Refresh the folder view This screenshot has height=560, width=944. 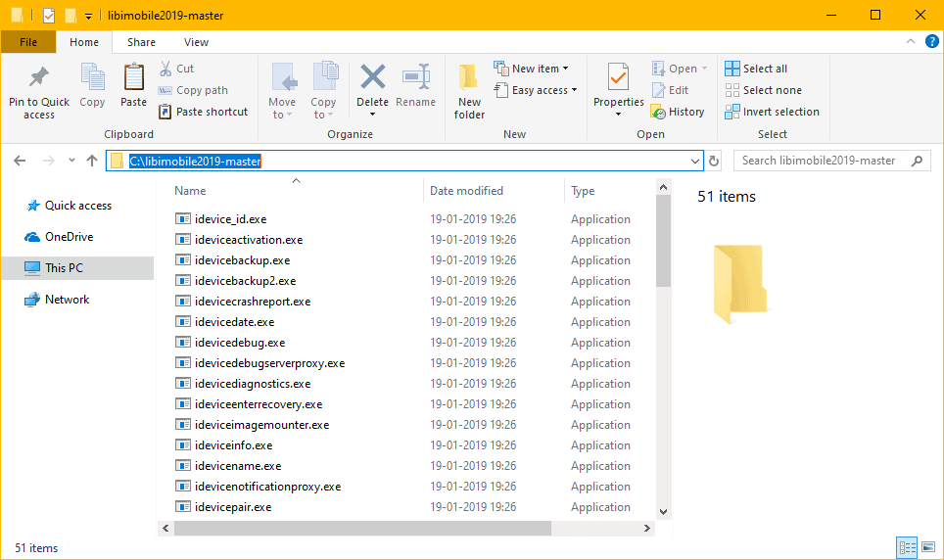click(x=714, y=161)
